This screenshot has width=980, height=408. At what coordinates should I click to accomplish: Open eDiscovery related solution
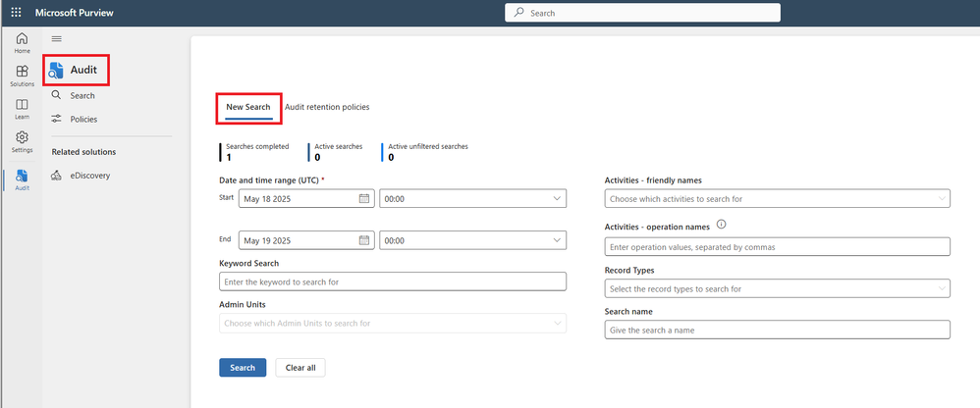tap(90, 176)
